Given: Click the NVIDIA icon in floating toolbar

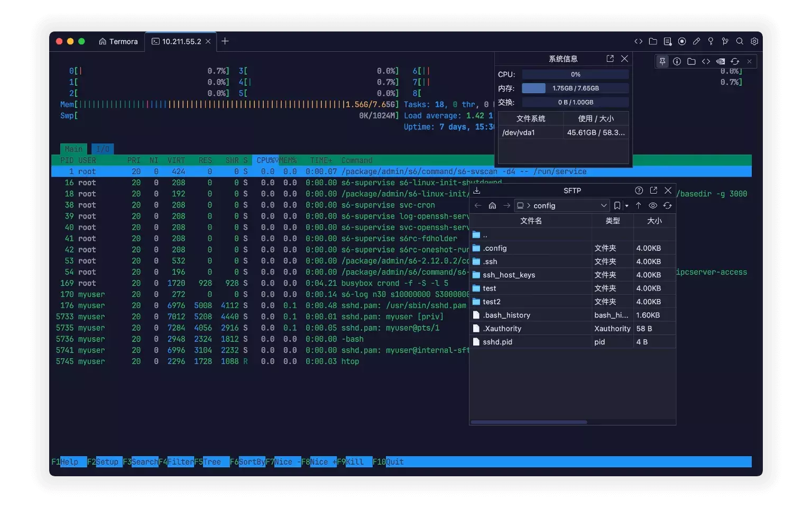Looking at the screenshot, I should point(720,61).
